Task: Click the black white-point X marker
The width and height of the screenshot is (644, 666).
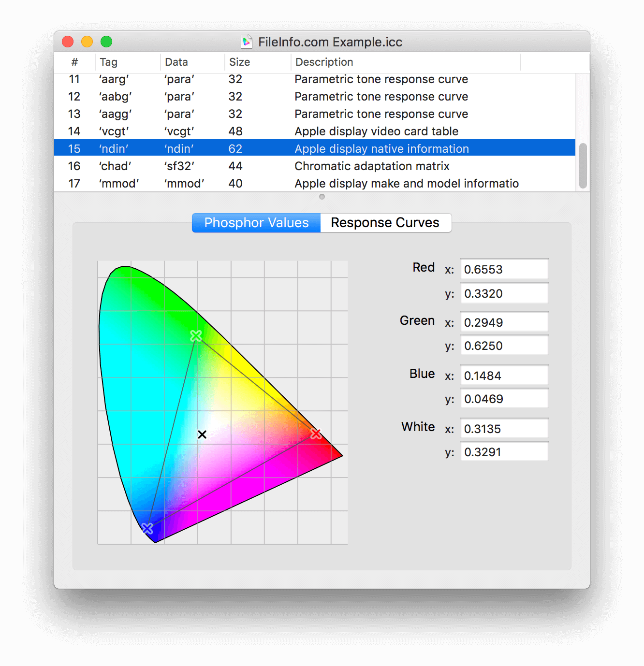Action: click(x=202, y=434)
